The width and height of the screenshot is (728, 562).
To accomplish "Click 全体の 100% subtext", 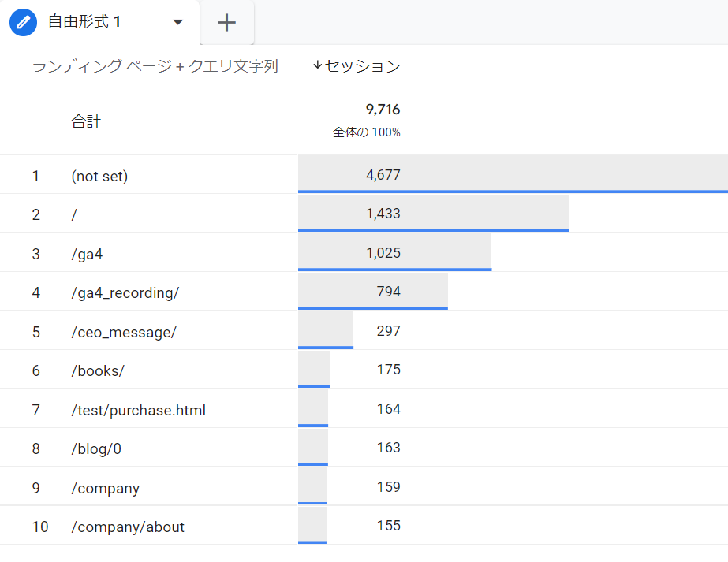I will (366, 132).
